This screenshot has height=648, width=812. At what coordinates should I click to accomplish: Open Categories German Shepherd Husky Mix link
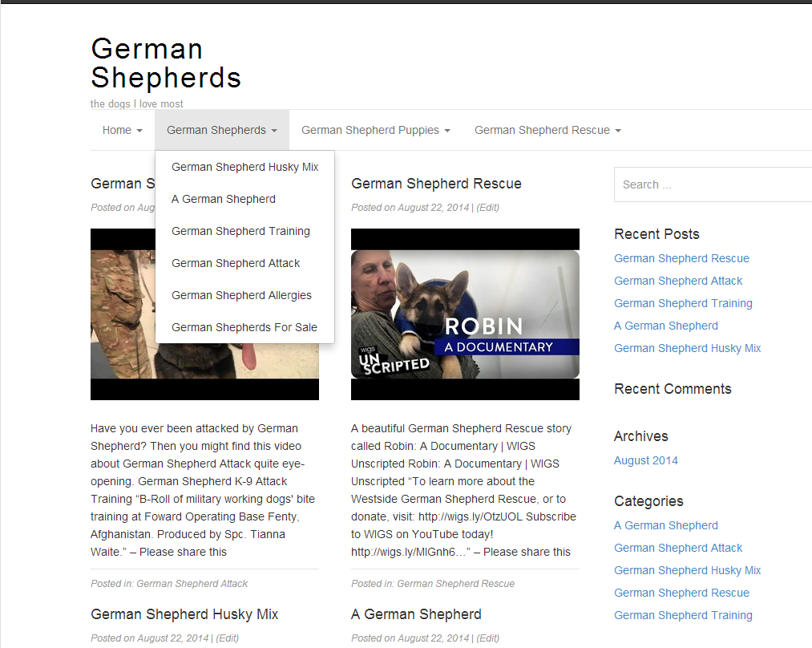coord(687,571)
